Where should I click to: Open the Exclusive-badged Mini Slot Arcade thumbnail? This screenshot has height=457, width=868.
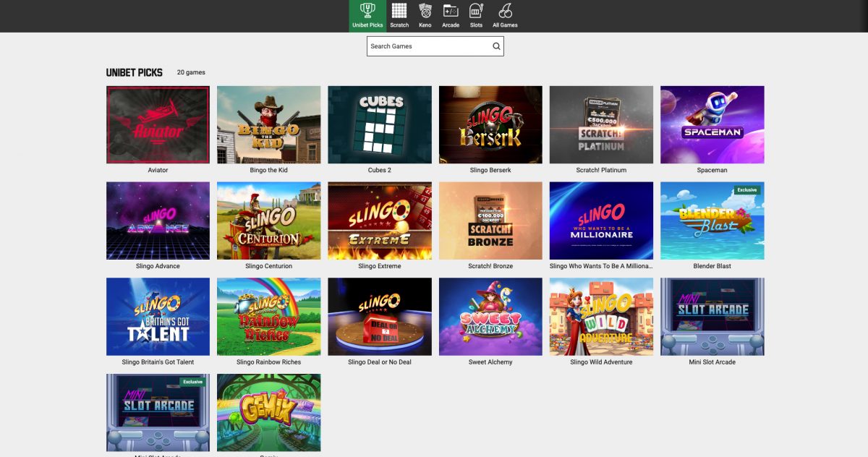[158, 413]
